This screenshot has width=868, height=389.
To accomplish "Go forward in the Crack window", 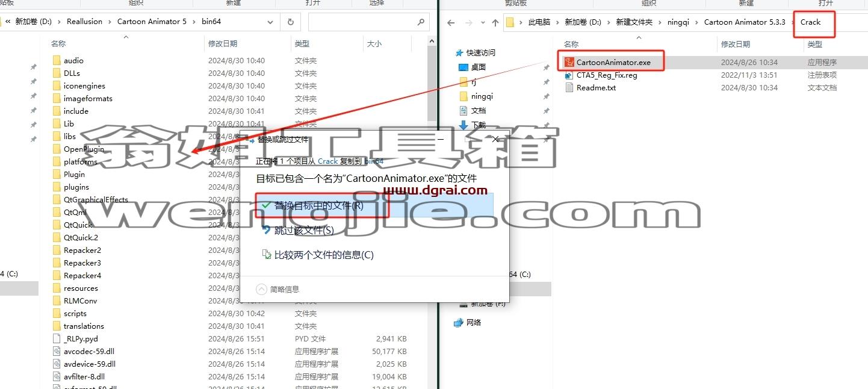I will pyautogui.click(x=468, y=23).
